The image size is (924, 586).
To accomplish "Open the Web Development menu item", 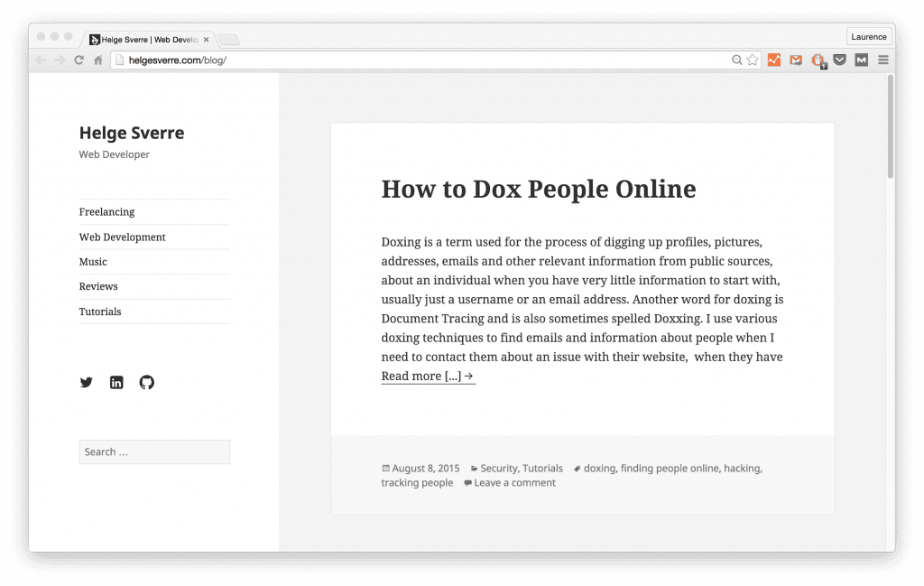I will [122, 237].
